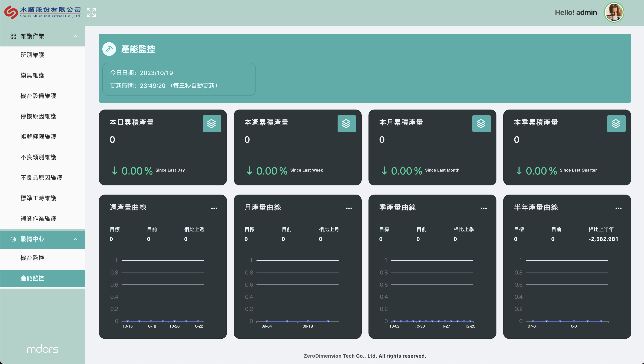
Task: Click the -2,582,981 value under 相比上半年
Action: click(x=603, y=239)
